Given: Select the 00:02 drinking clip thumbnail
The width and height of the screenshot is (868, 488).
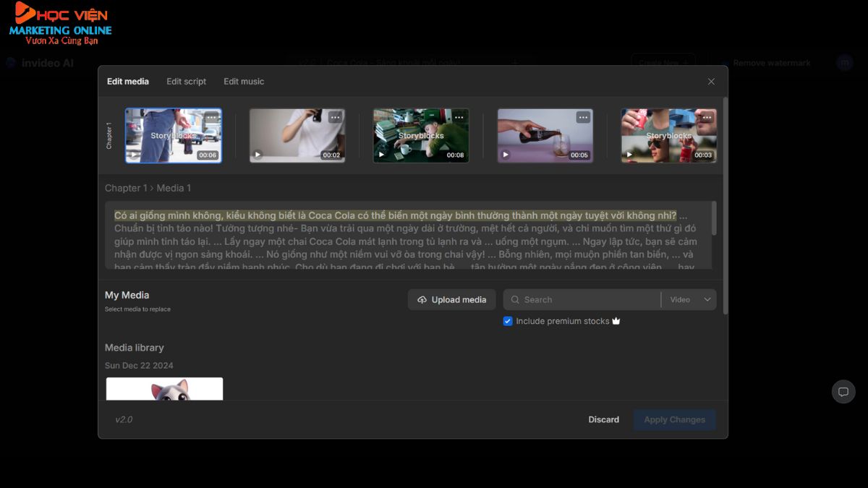Looking at the screenshot, I should point(297,136).
